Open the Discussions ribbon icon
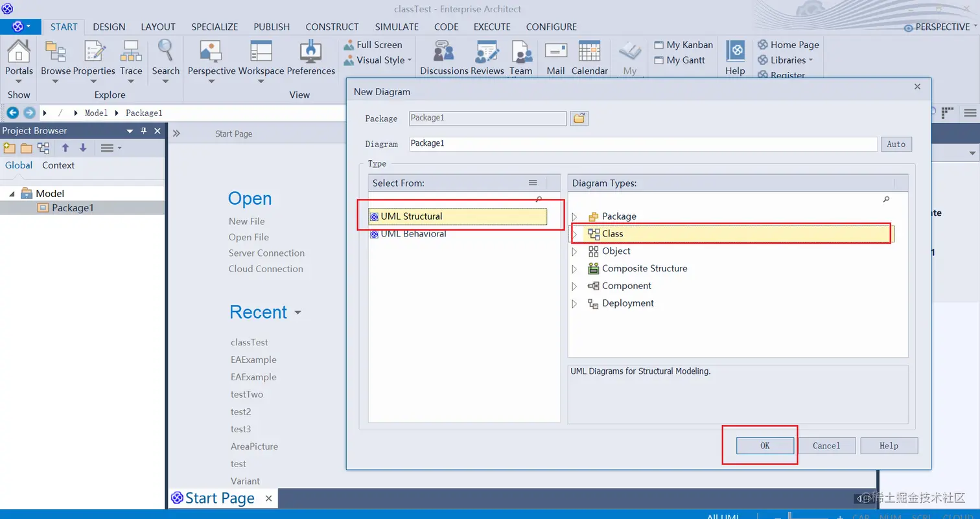The width and height of the screenshot is (980, 519). coord(444,52)
